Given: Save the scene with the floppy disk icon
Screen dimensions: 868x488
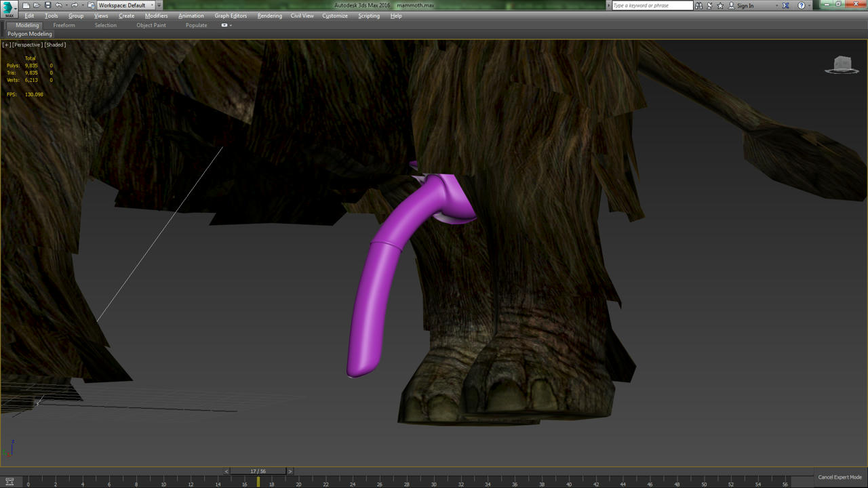Looking at the screenshot, I should (47, 5).
